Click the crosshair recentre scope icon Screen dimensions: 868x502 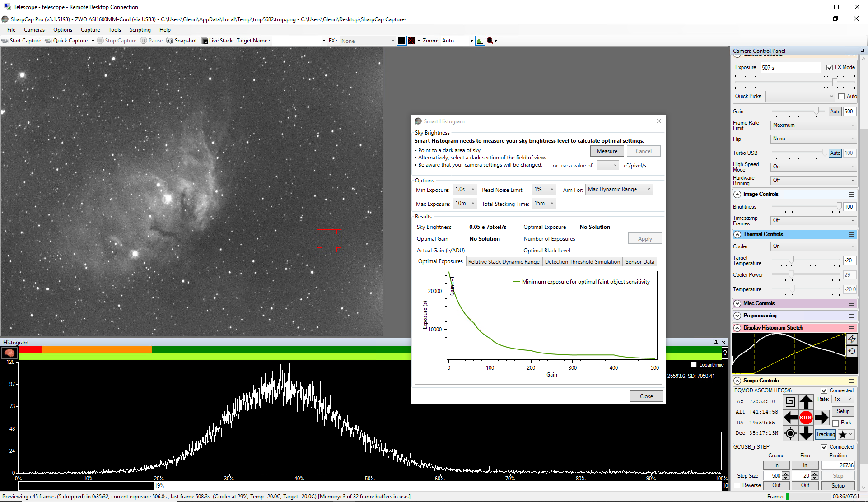coord(790,434)
